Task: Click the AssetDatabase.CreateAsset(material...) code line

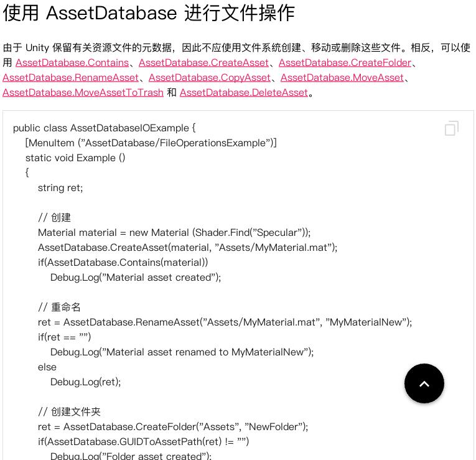Action: (188, 248)
